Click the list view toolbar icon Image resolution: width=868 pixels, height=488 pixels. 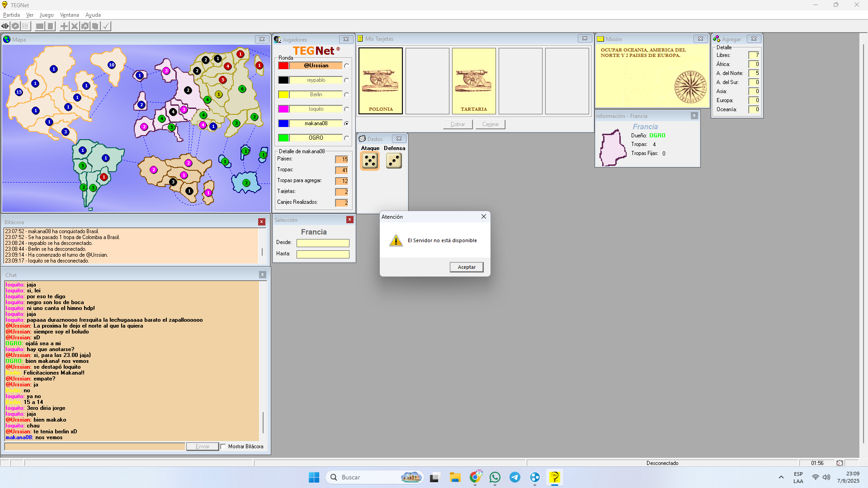pyautogui.click(x=26, y=26)
